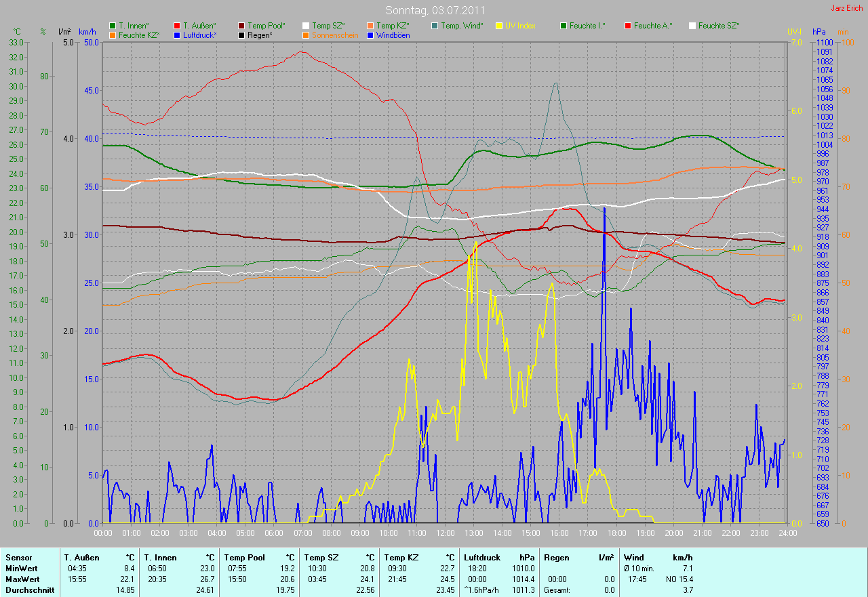
Task: Click the red swatch beside T. Außen*
Action: pyautogui.click(x=177, y=26)
